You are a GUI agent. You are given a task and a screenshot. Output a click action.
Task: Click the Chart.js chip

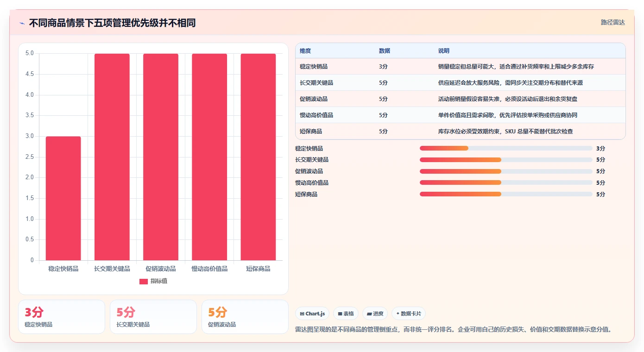(312, 314)
